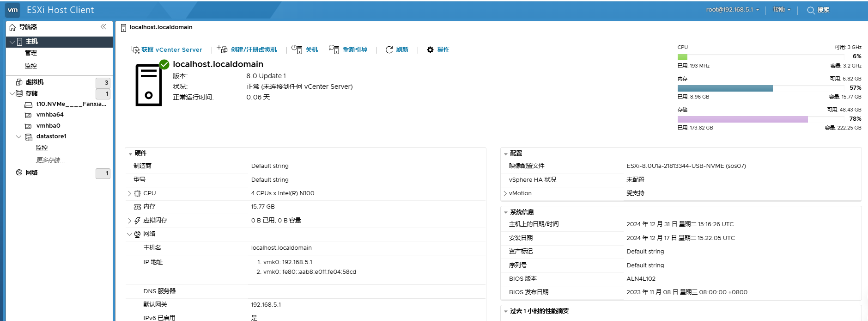The height and width of the screenshot is (321, 868).
Task: Open Manage under Host
Action: pos(31,53)
